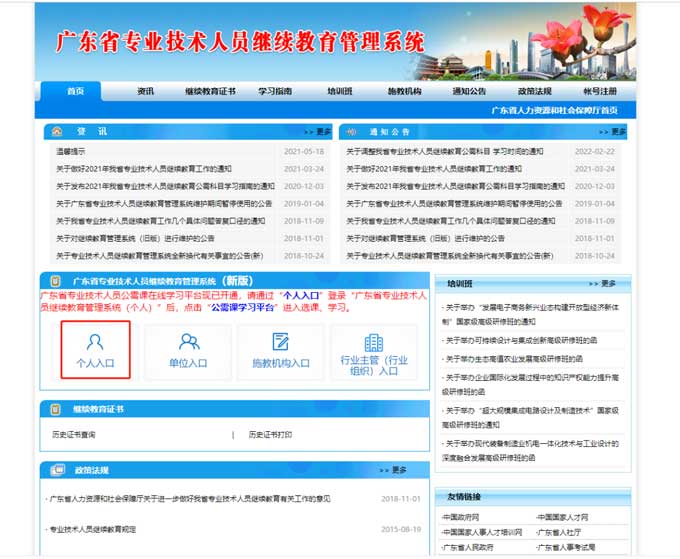Screen dimensions: 680x559
Task: Open the 中国国家人才网 friendly link
Action: 562,517
